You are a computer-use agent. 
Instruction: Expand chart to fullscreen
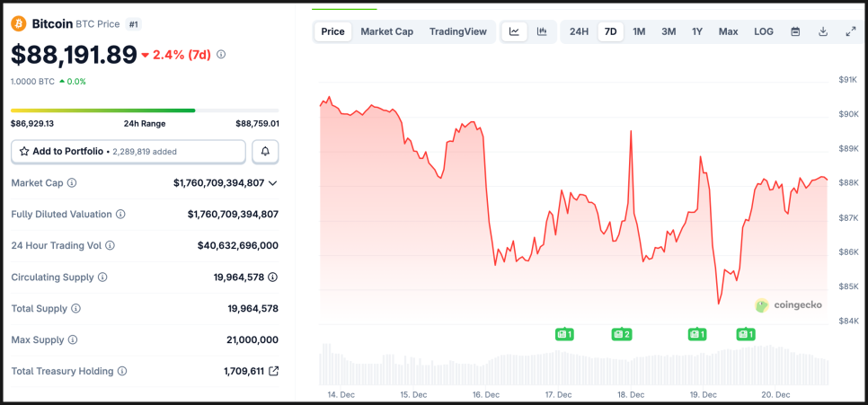pyautogui.click(x=851, y=31)
